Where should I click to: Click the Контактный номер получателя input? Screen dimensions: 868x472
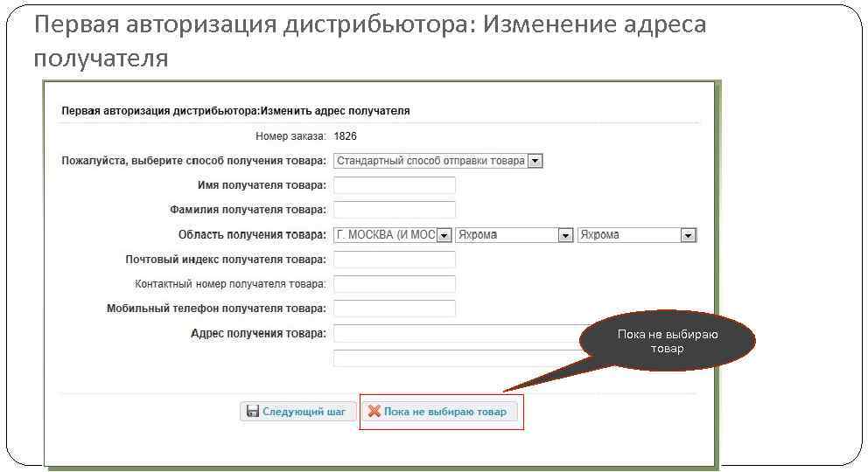(x=394, y=283)
